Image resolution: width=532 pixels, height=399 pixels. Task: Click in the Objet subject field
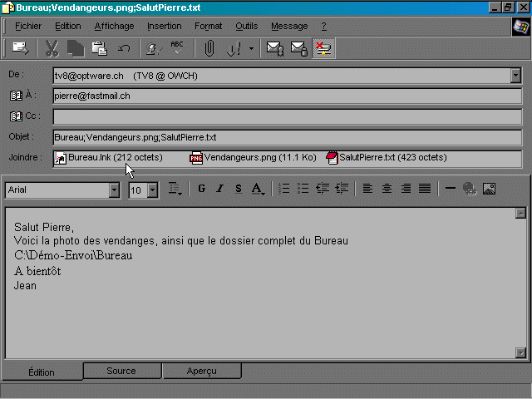[x=288, y=137]
